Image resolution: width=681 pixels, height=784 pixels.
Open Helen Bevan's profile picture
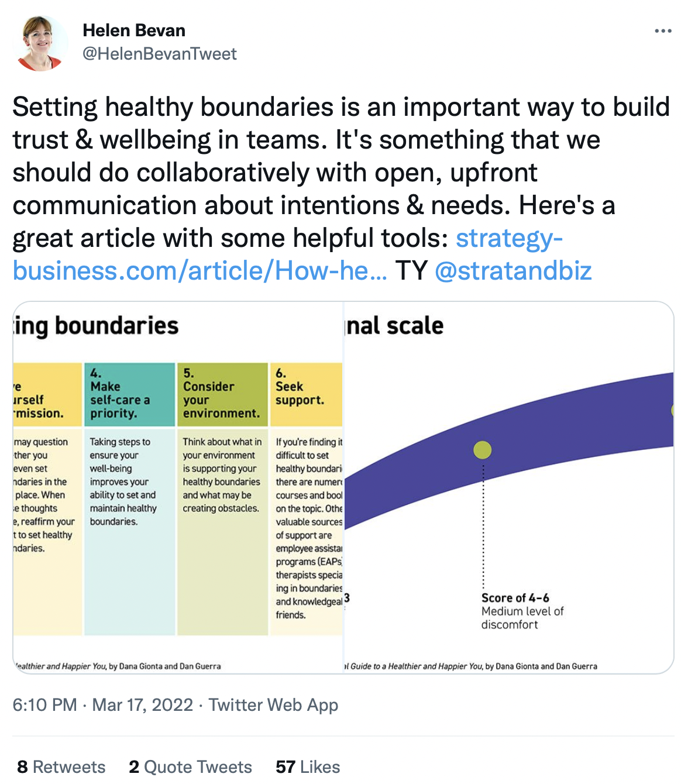pyautogui.click(x=40, y=43)
